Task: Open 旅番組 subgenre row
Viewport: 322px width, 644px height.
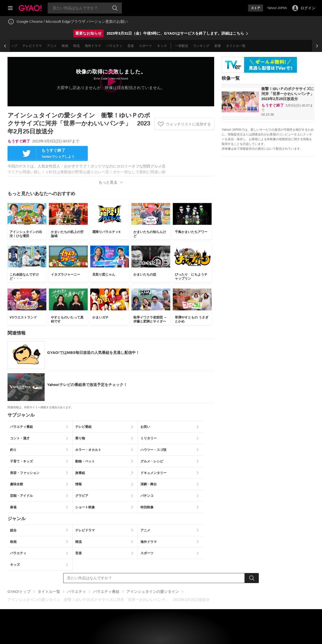Action: pyautogui.click(x=105, y=473)
